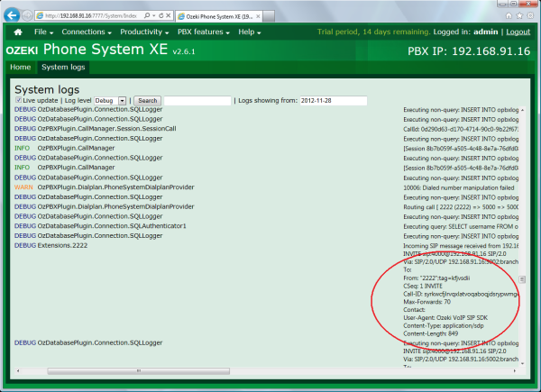
Task: Refresh the page using the reload icon
Action: point(160,15)
